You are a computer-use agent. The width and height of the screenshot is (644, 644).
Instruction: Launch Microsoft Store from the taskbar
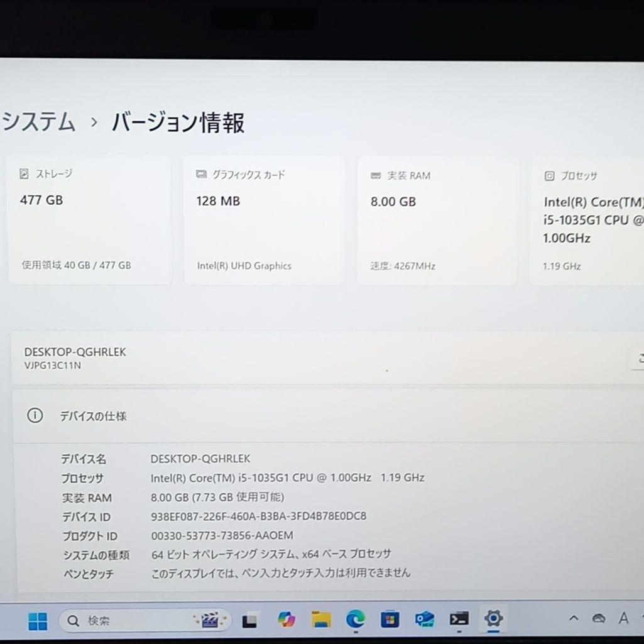tap(390, 620)
